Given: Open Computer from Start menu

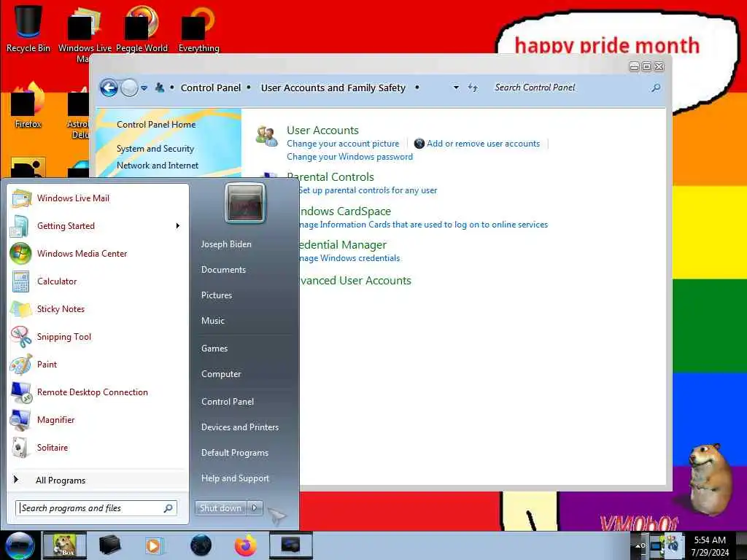Looking at the screenshot, I should pos(221,374).
